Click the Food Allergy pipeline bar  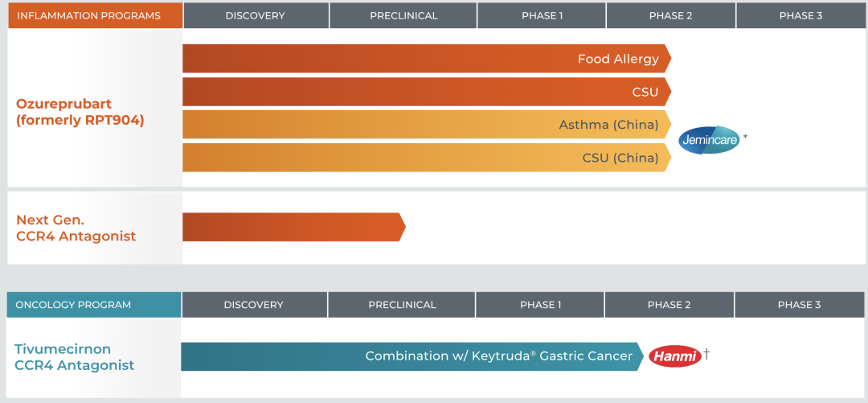pyautogui.click(x=426, y=59)
